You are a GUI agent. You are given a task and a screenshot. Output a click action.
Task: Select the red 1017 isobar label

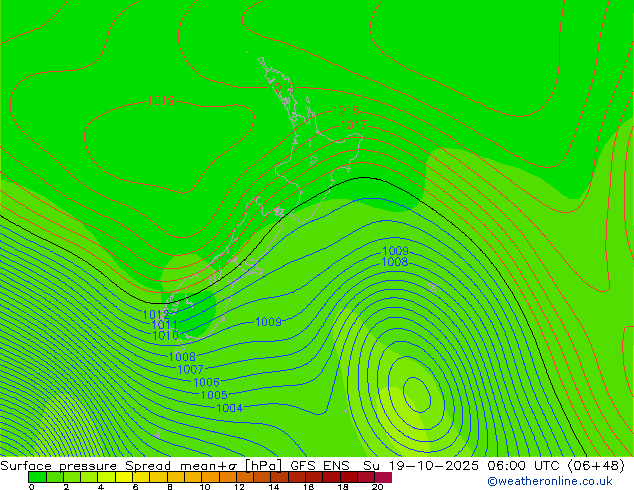tap(354, 125)
